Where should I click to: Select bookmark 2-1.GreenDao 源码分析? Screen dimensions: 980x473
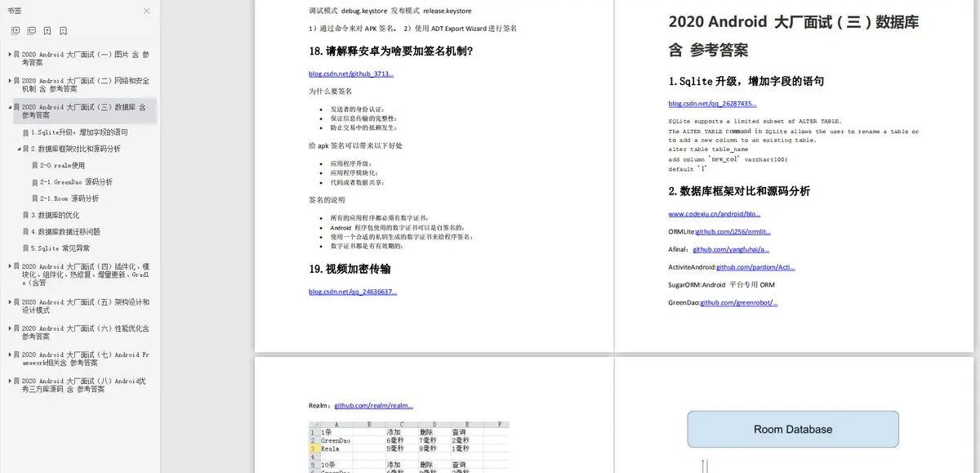(x=77, y=182)
